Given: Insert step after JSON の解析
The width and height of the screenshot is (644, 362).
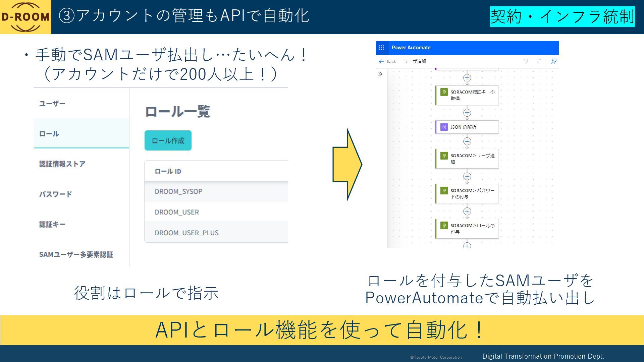Looking at the screenshot, I should 467,141.
